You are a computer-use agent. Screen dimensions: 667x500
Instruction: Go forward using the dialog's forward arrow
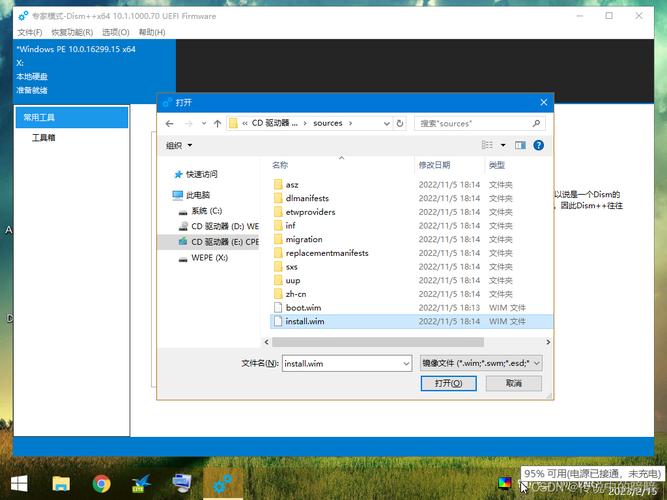coord(188,123)
